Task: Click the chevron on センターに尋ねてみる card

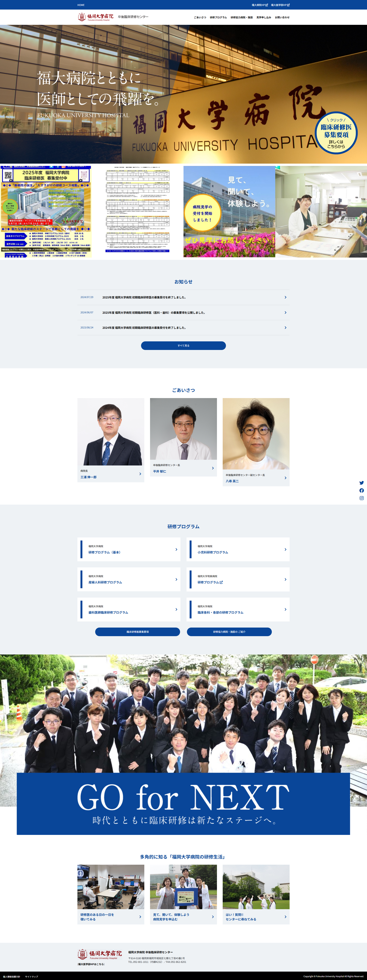Action: (285, 917)
